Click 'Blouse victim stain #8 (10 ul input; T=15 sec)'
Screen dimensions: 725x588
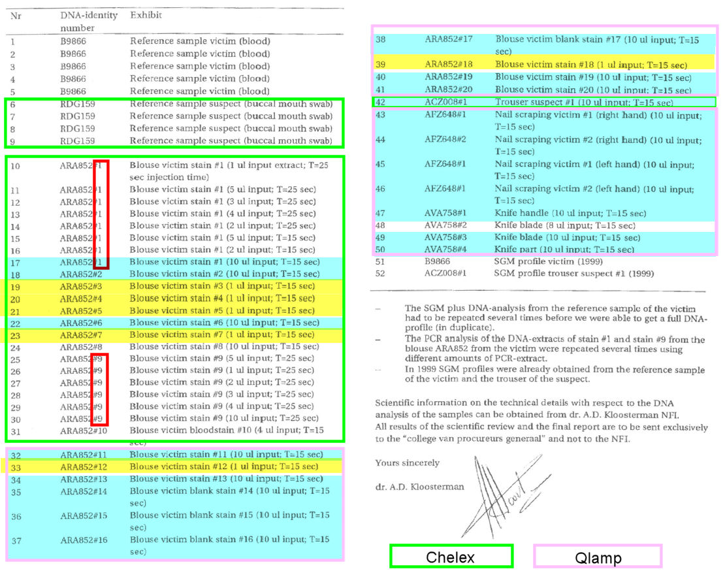point(224,346)
